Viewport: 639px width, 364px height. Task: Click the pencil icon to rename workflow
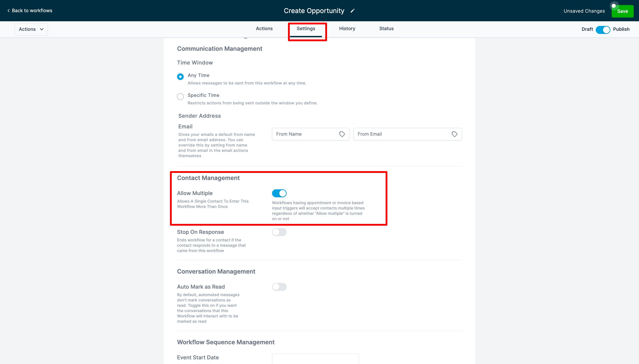pos(352,11)
